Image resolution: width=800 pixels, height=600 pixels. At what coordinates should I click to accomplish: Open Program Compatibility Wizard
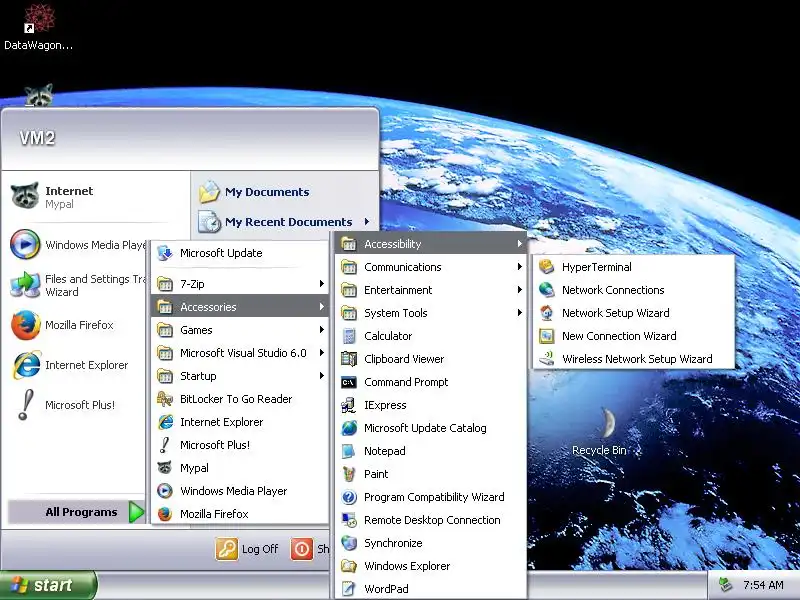[x=431, y=496]
